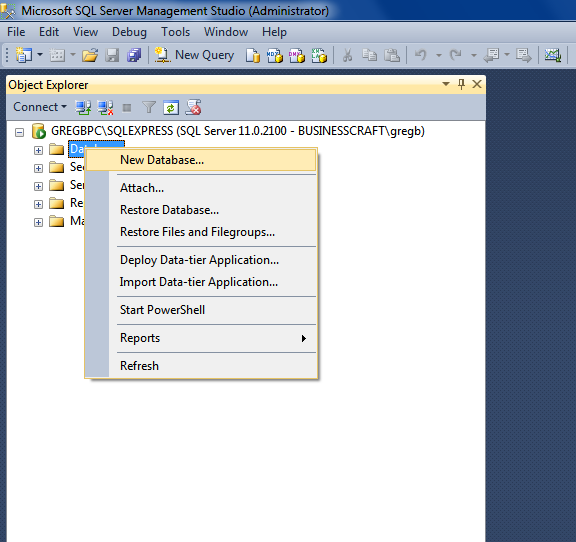Open the Reports submenu
The image size is (576, 542).
201,338
